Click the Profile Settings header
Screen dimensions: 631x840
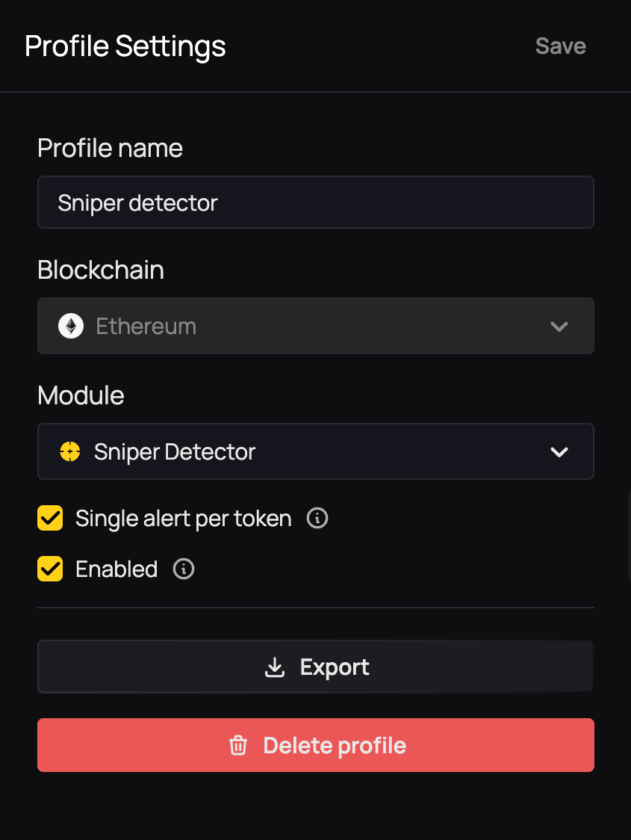pyautogui.click(x=125, y=46)
